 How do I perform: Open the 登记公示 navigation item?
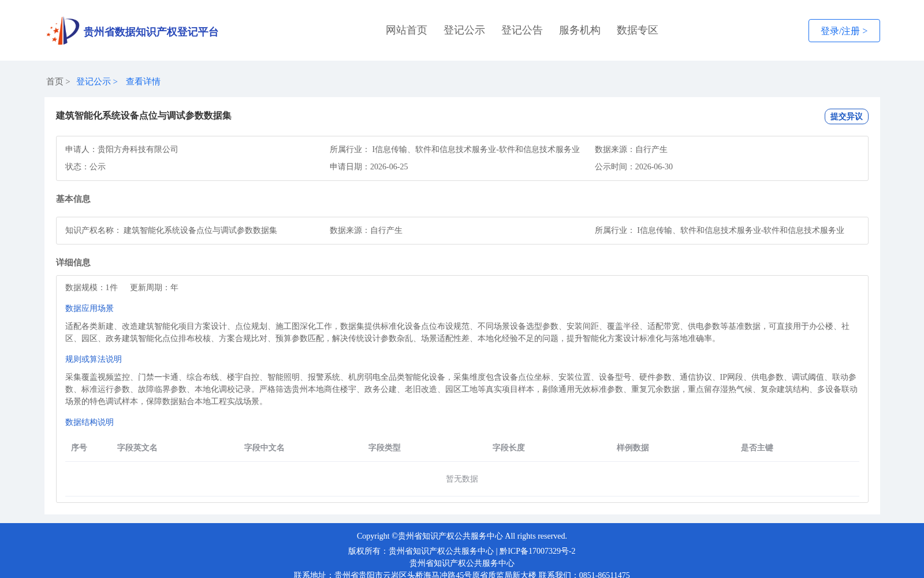coord(464,30)
